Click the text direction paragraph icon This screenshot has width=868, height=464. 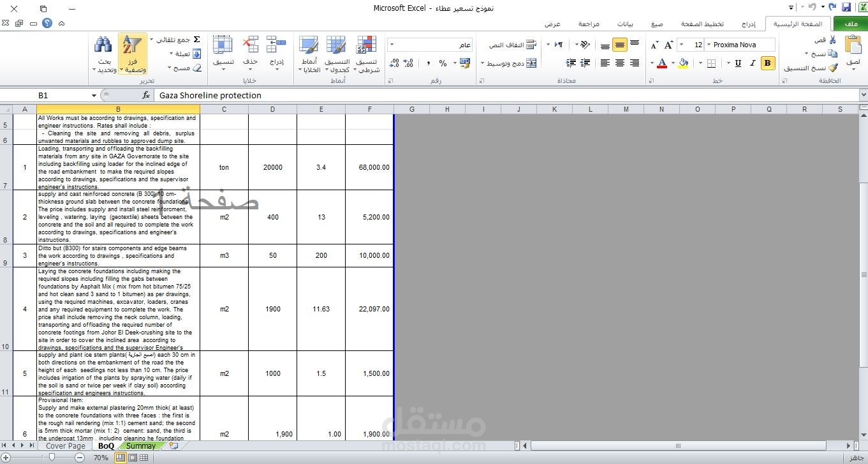pos(559,45)
